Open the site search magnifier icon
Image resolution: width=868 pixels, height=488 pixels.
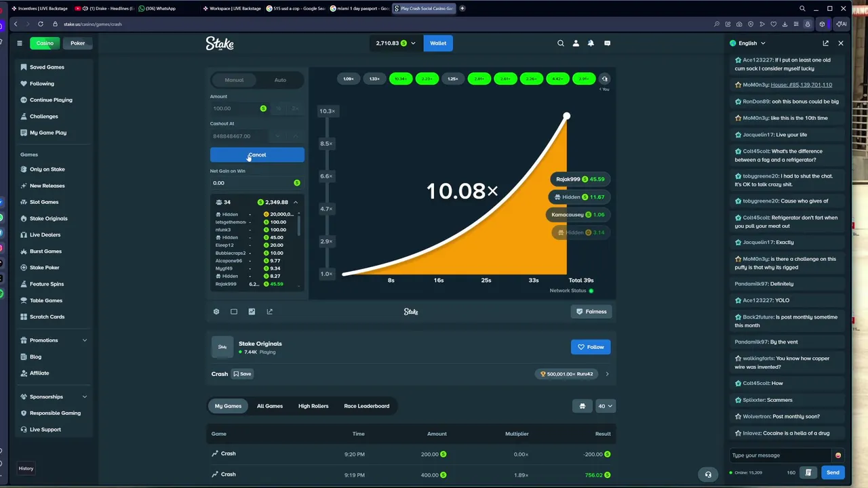click(561, 43)
